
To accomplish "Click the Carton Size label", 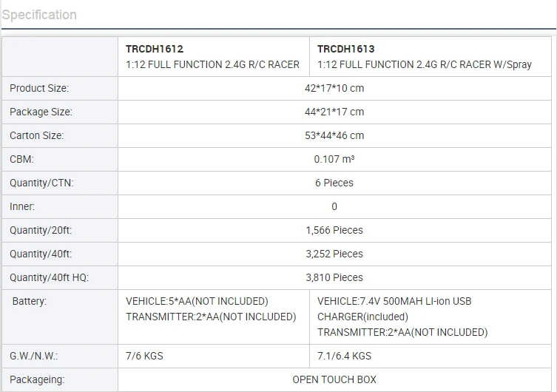I will pos(36,135).
